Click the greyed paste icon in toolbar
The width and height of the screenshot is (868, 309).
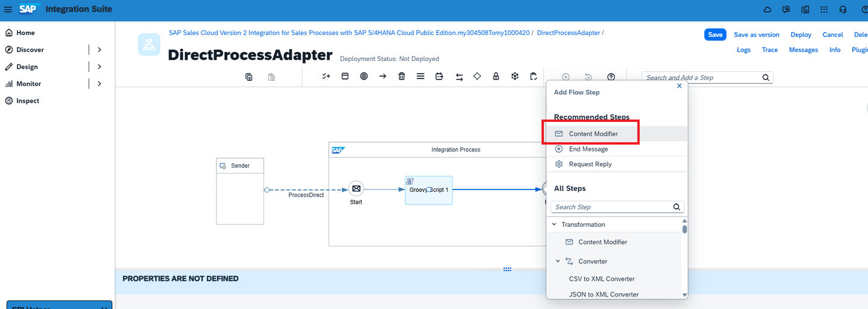[271, 77]
